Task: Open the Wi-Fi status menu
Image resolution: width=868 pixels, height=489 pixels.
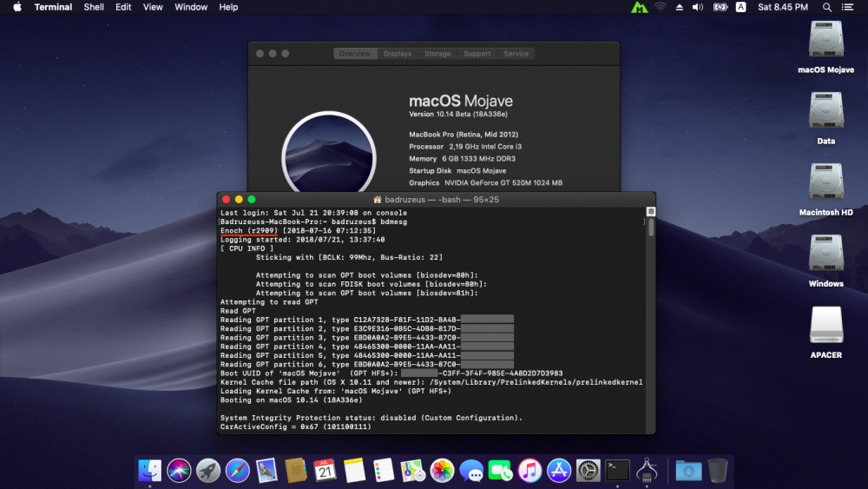Action: point(661,7)
